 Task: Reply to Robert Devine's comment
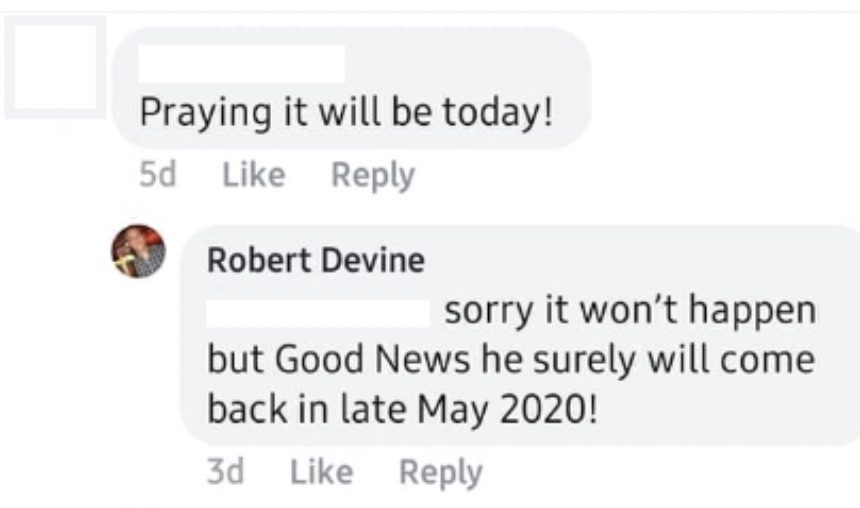pyautogui.click(x=440, y=471)
